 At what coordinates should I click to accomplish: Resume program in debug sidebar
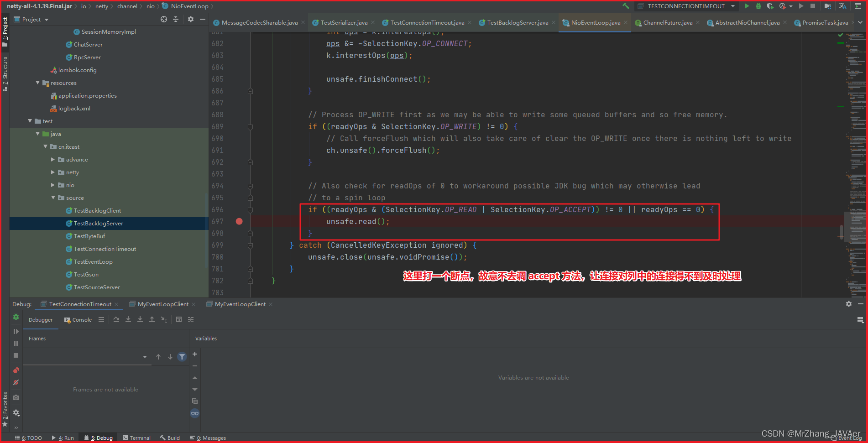[16, 331]
